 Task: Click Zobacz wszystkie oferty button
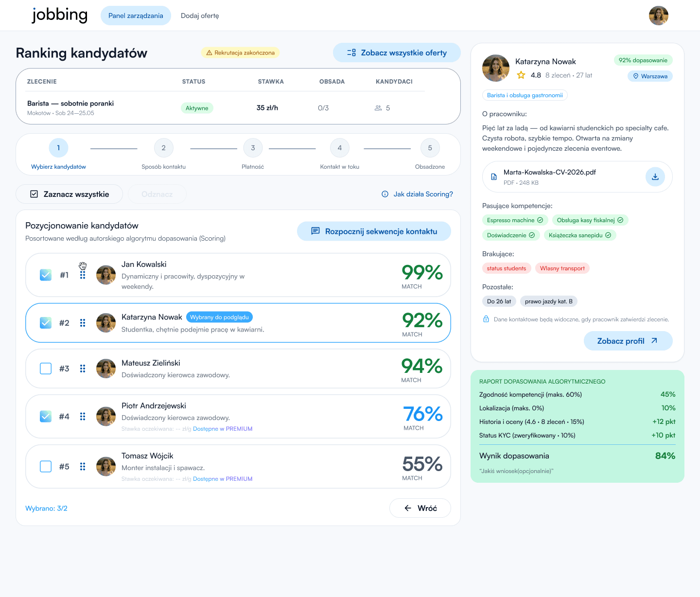397,53
